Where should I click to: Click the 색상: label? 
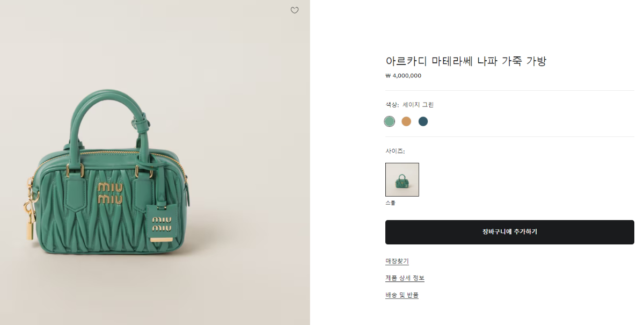click(x=392, y=105)
